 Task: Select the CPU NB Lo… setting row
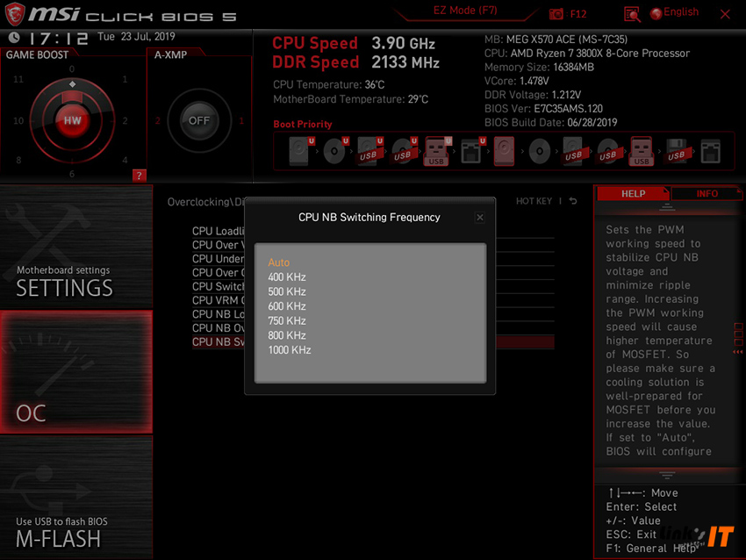pos(219,314)
